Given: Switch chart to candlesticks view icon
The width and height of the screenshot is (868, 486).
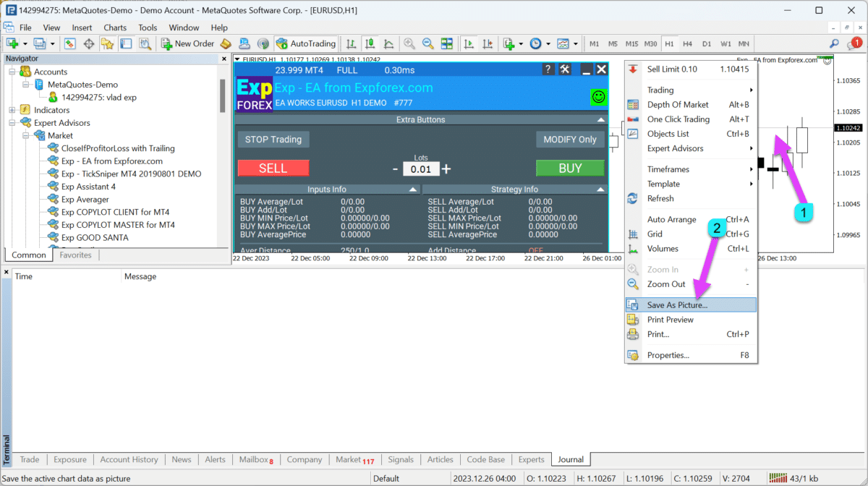Looking at the screenshot, I should click(370, 43).
